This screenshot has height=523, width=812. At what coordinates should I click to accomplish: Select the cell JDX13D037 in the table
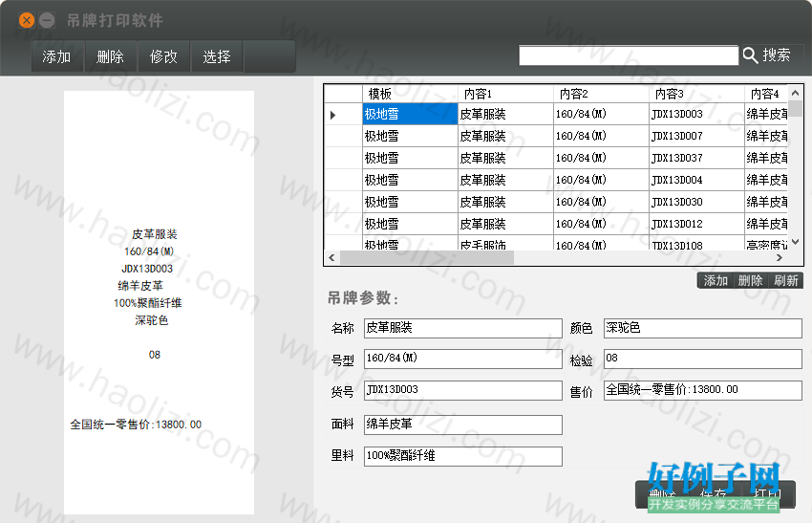coord(696,158)
